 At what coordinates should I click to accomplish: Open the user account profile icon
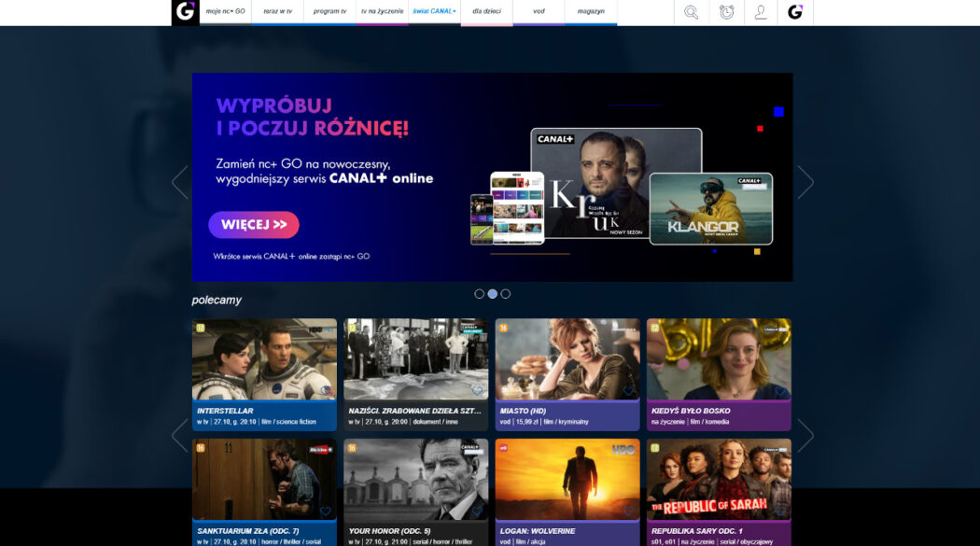point(761,12)
